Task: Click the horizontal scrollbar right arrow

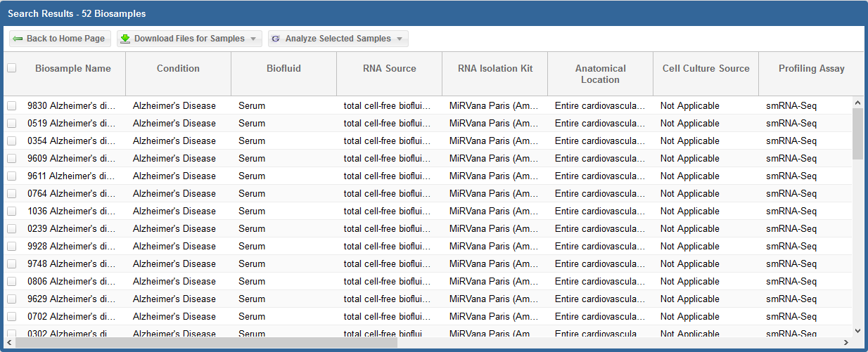Action: [x=846, y=343]
